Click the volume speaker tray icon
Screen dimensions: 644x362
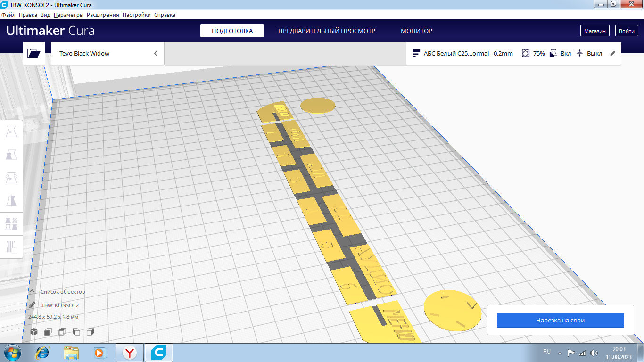[x=594, y=353]
